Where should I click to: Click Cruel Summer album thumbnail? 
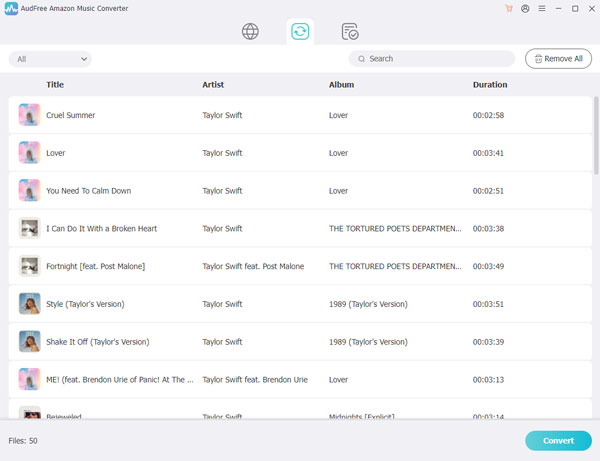coord(29,115)
